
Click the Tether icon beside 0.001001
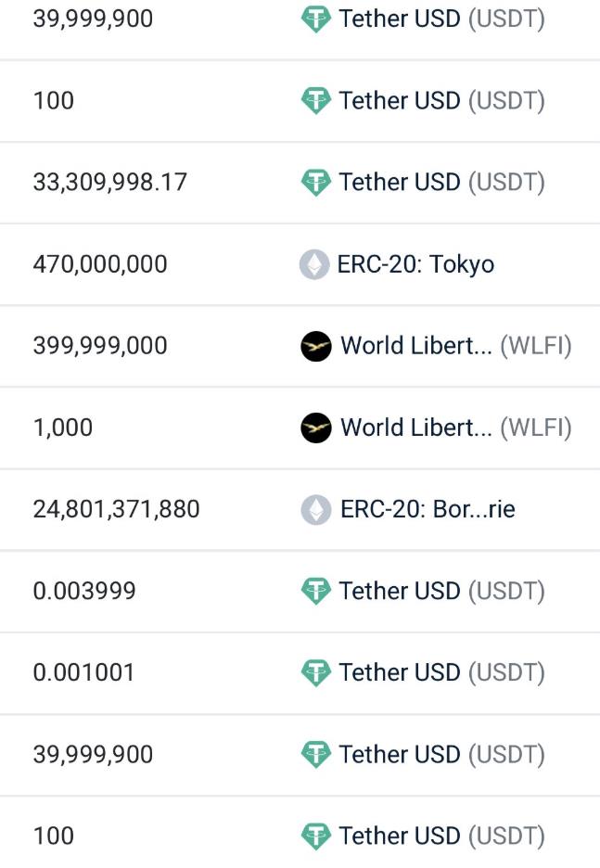[316, 672]
